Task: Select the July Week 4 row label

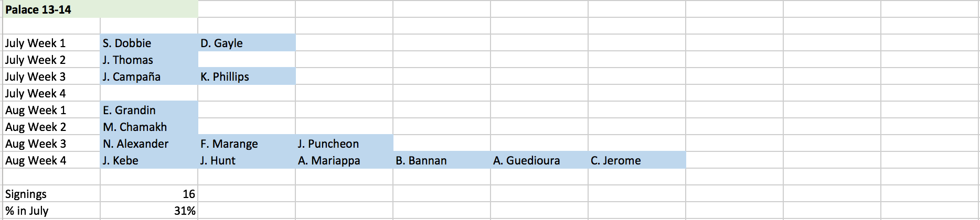Action: (x=51, y=93)
